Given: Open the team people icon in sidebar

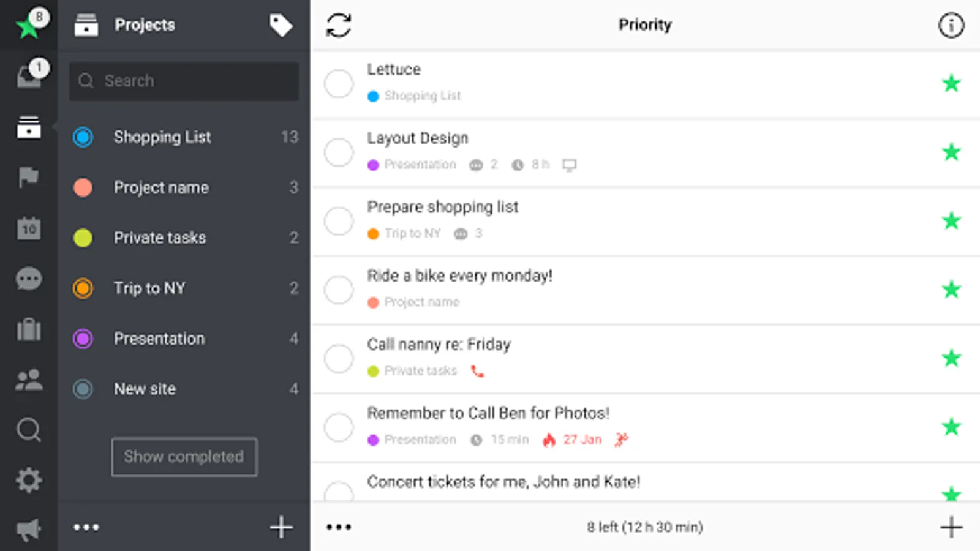Looking at the screenshot, I should 29,380.
